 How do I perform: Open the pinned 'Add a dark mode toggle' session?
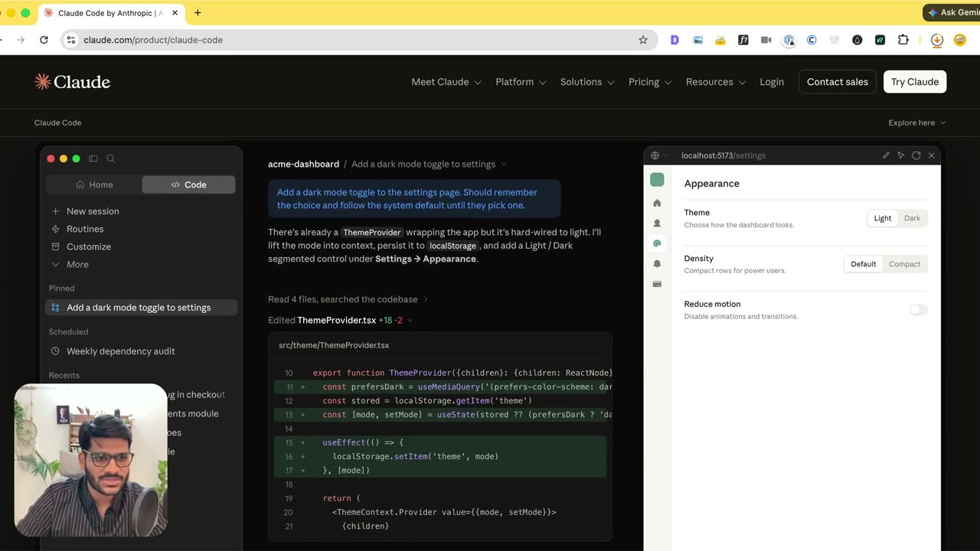point(142,308)
